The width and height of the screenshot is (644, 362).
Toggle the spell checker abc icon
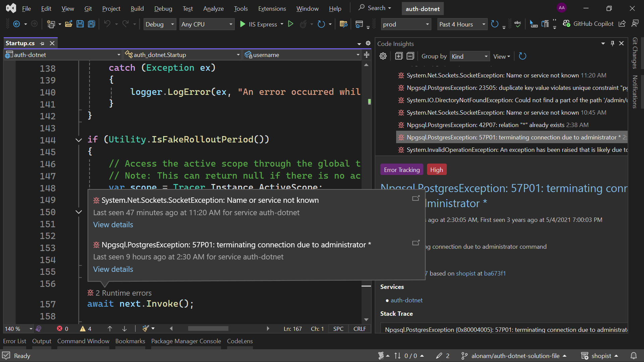tap(518, 24)
